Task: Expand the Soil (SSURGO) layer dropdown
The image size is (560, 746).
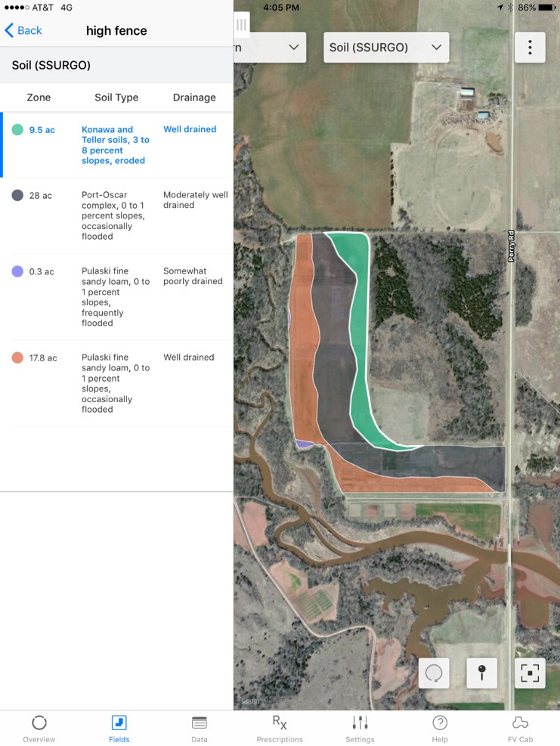Action: coord(385,48)
